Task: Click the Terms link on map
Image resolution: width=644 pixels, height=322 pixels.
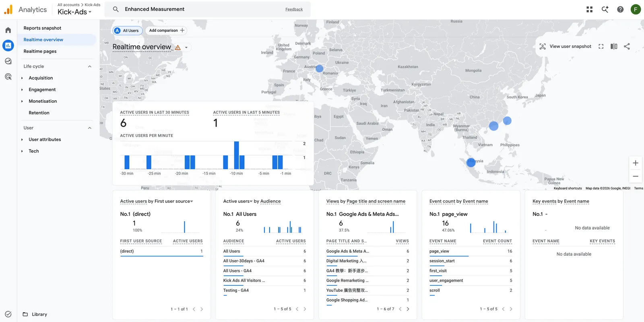Action: (638, 188)
